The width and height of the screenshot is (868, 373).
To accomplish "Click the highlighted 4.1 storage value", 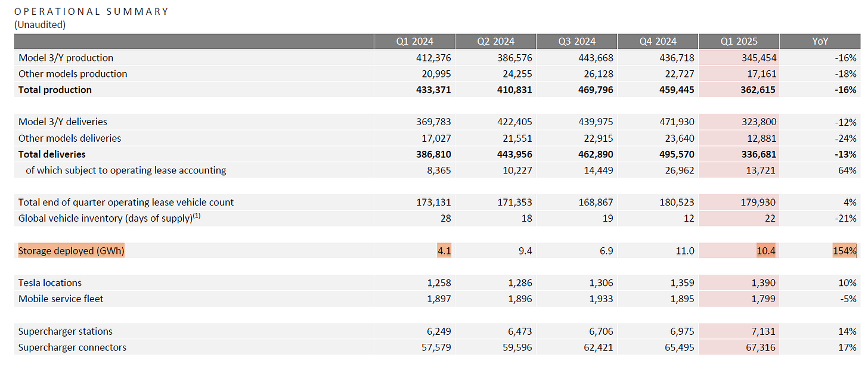I will pos(444,251).
